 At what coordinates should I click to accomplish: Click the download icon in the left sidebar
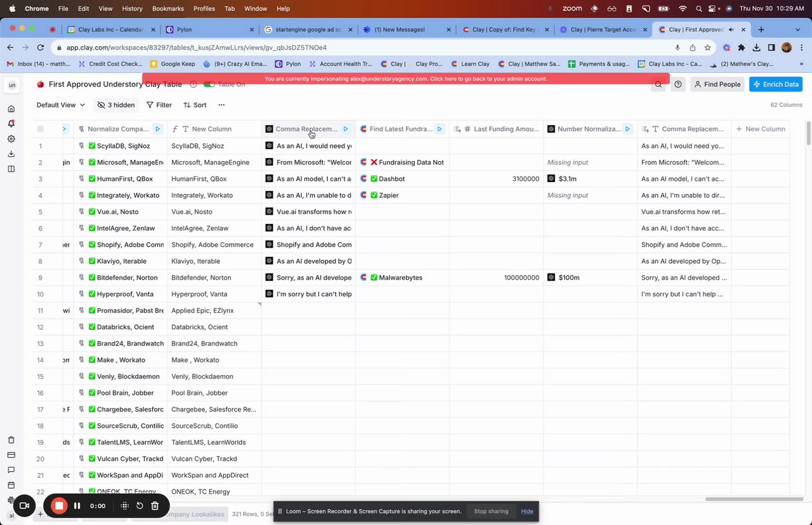(11, 154)
